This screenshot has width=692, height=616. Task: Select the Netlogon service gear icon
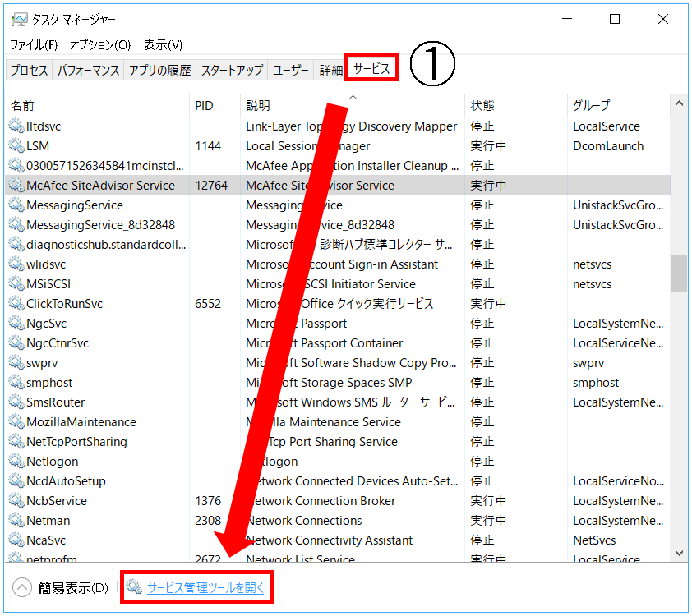coord(16,462)
